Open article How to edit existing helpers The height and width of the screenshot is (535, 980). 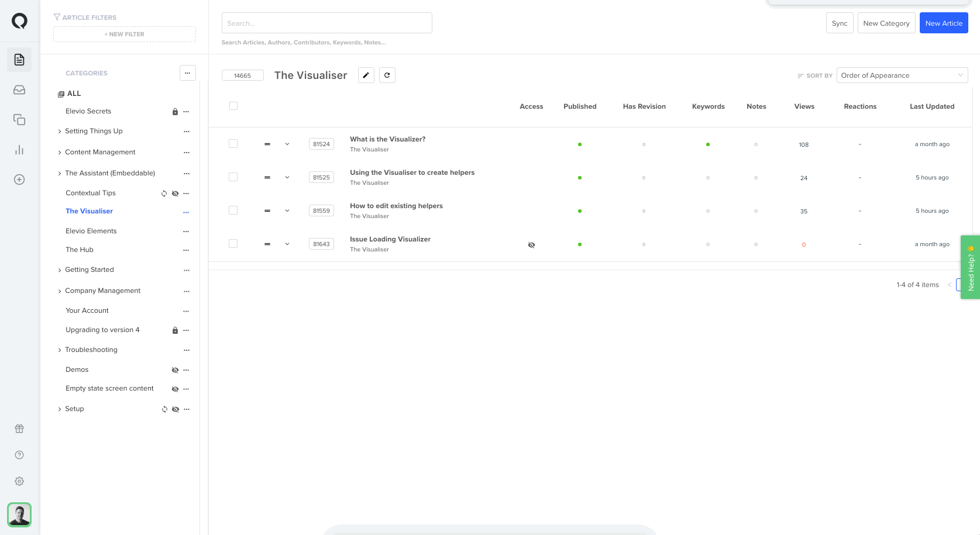click(396, 206)
